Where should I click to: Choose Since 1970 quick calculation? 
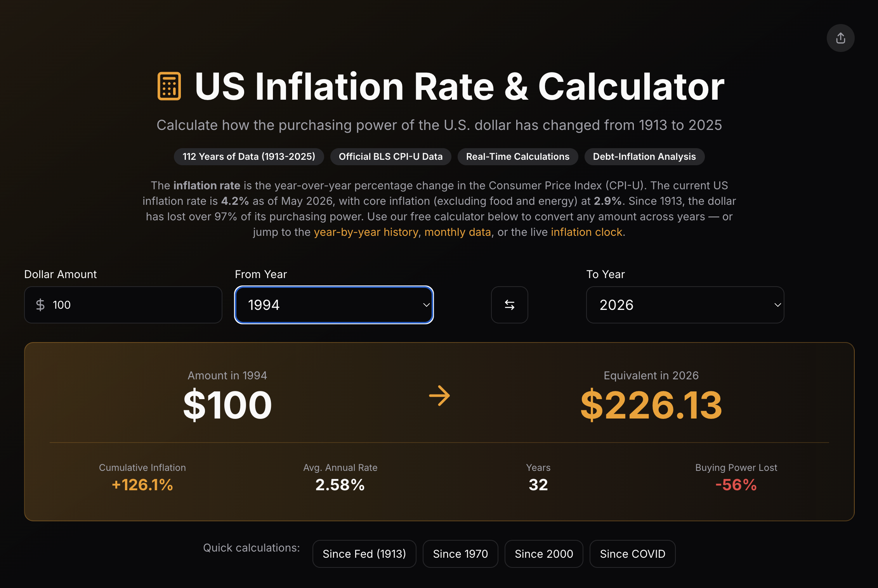pos(460,554)
